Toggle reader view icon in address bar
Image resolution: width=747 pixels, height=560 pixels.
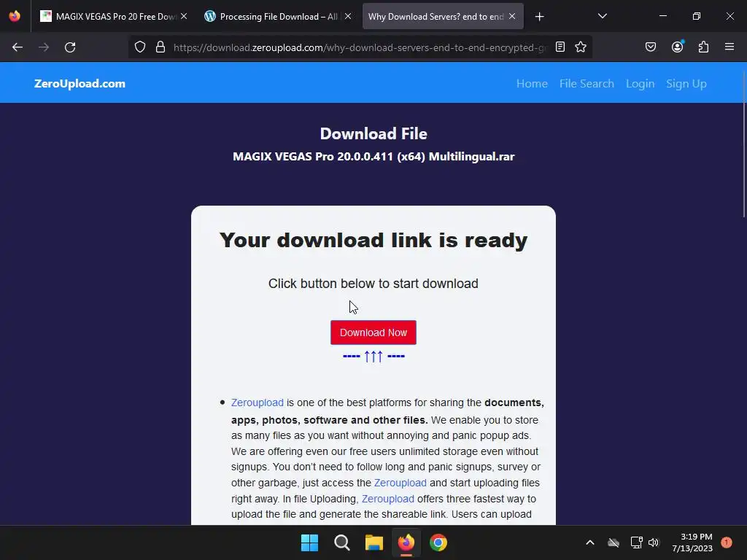(560, 47)
